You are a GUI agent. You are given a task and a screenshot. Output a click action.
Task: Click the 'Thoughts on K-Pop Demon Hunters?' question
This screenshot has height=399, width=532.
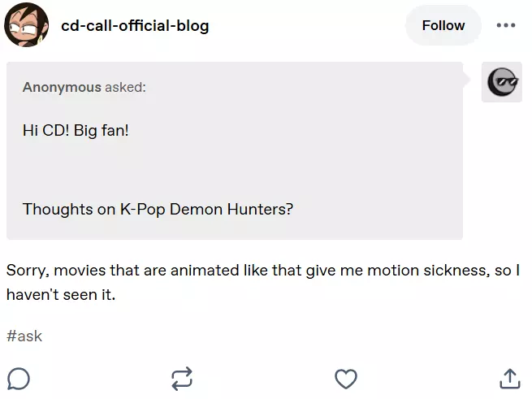(158, 209)
